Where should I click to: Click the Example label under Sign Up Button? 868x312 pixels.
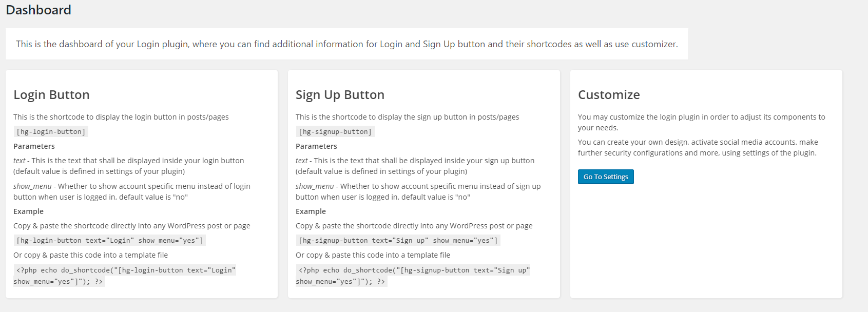pos(311,211)
